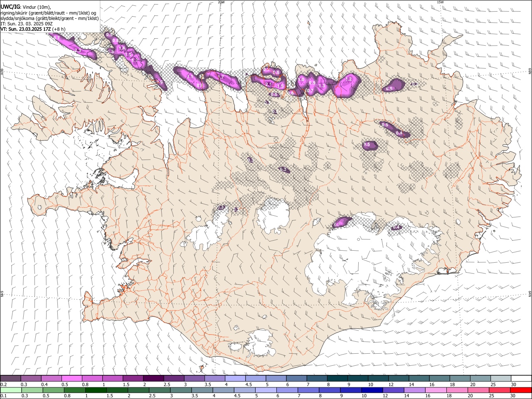Viewport: 532px width, 399px height.
Task: Pick the lightest green swatch after 0.1
Action: coord(11,390)
